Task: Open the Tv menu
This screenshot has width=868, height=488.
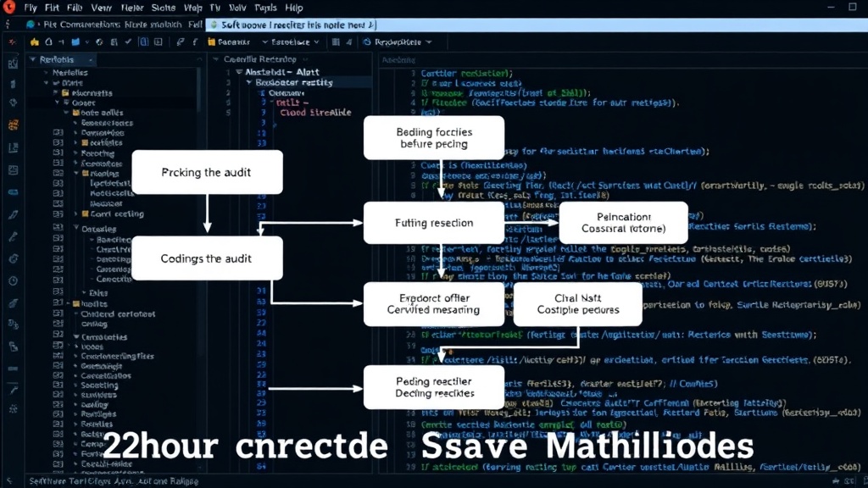Action: pyautogui.click(x=214, y=8)
